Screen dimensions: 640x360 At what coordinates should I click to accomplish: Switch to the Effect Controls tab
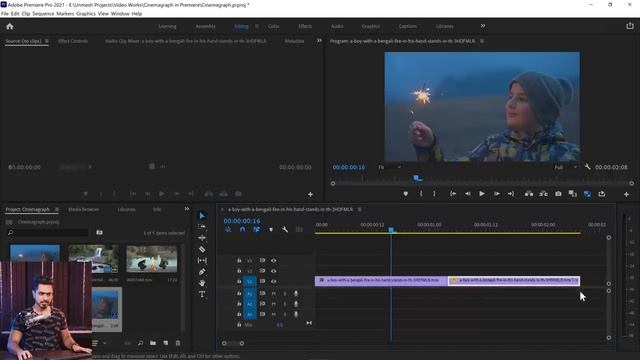tap(73, 41)
